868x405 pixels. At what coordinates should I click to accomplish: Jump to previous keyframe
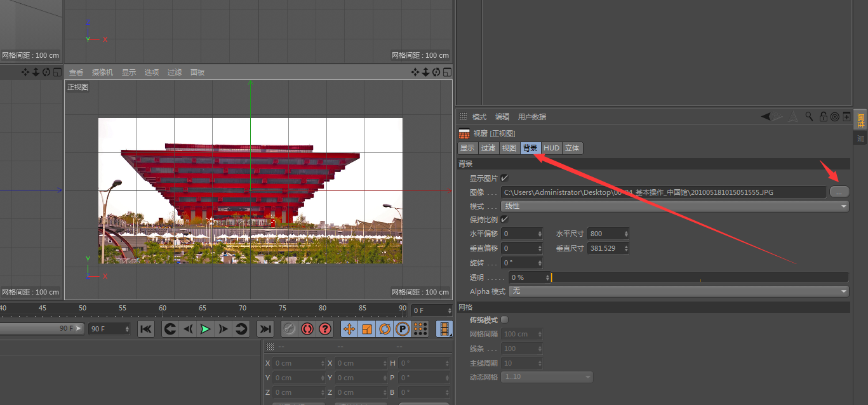[170, 329]
